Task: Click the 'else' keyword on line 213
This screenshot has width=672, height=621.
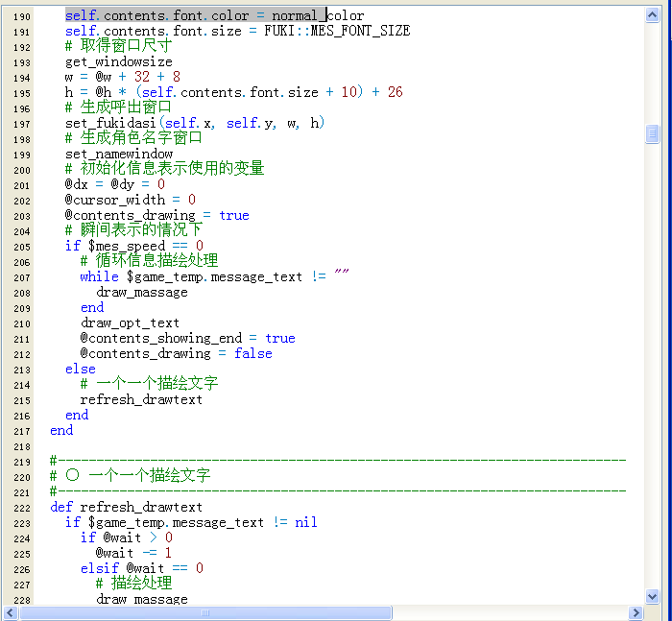Action: 80,369
